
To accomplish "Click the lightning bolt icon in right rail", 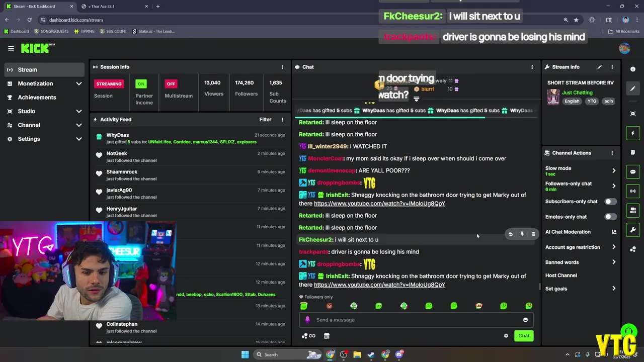I will click(633, 133).
